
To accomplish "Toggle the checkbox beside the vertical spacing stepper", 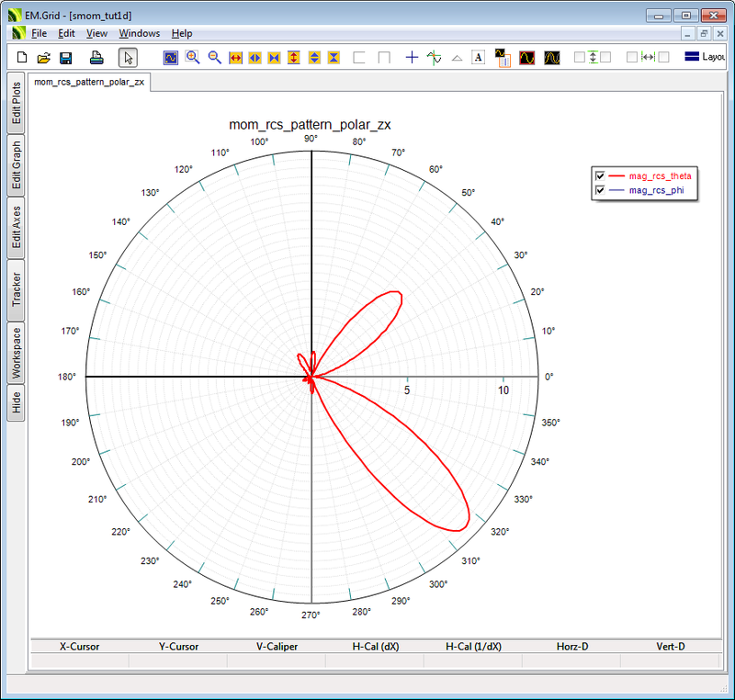I will pos(578,57).
